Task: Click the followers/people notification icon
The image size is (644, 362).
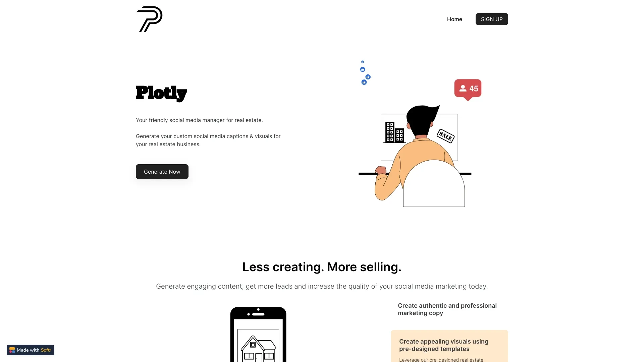Action: (468, 88)
